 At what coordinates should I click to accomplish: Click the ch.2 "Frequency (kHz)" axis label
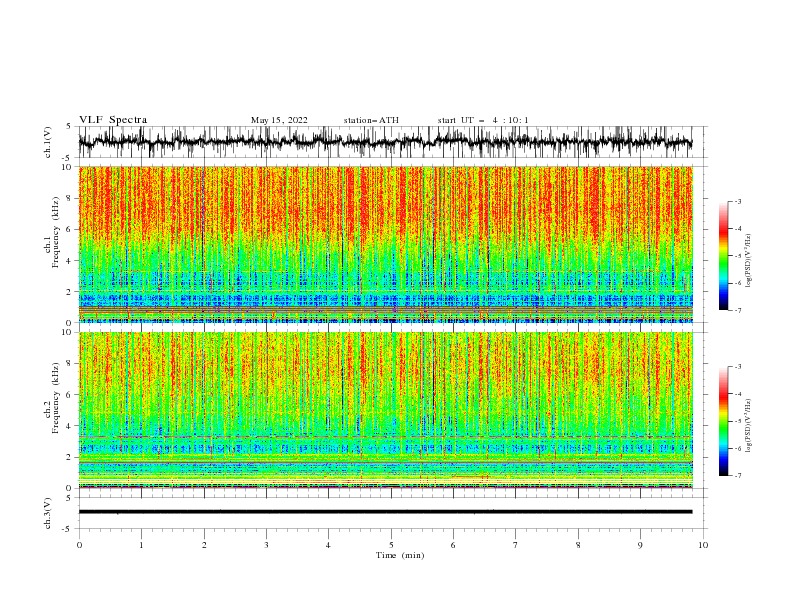point(56,398)
